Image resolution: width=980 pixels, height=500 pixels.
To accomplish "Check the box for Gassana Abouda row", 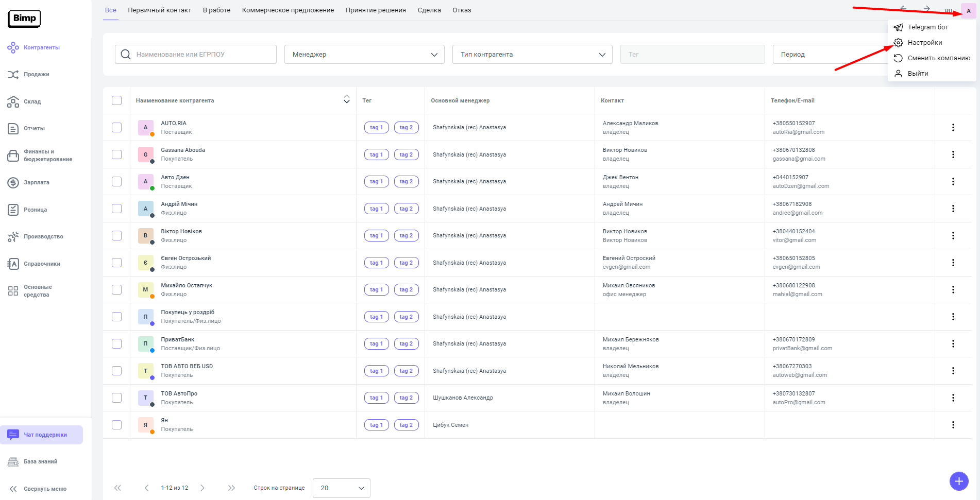I will coord(117,154).
